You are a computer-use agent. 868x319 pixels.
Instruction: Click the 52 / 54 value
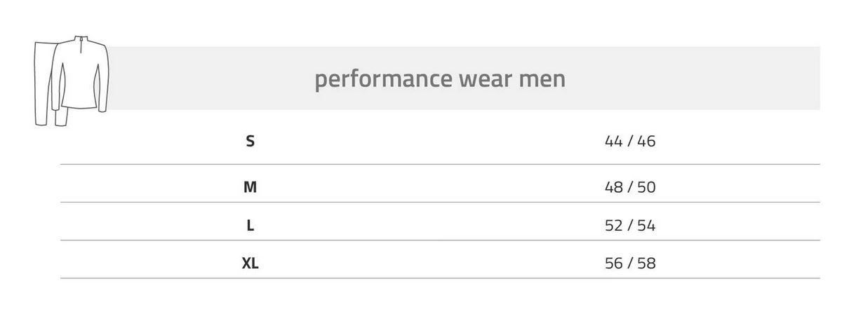[630, 226]
